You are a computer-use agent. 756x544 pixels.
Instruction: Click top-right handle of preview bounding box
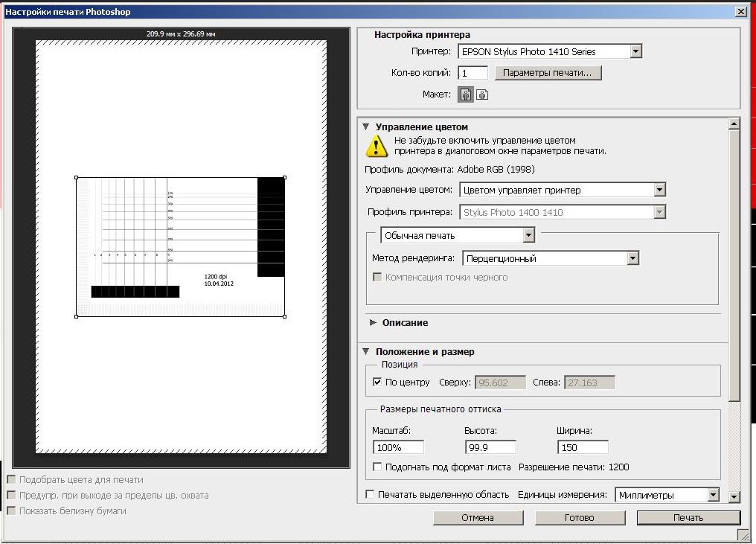pyautogui.click(x=285, y=177)
